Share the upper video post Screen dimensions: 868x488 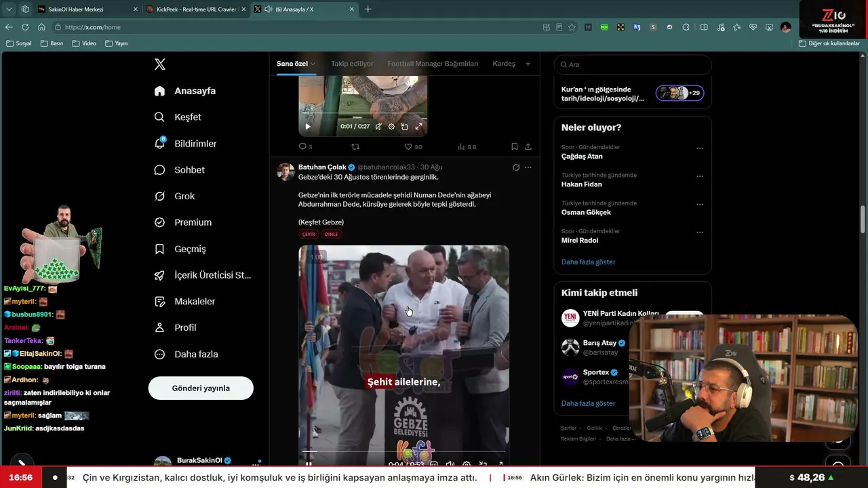click(528, 146)
